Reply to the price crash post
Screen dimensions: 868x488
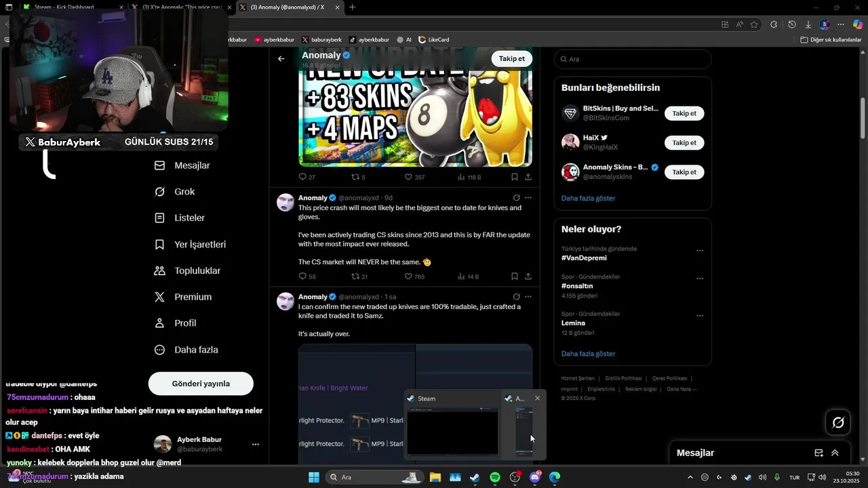pyautogui.click(x=307, y=277)
